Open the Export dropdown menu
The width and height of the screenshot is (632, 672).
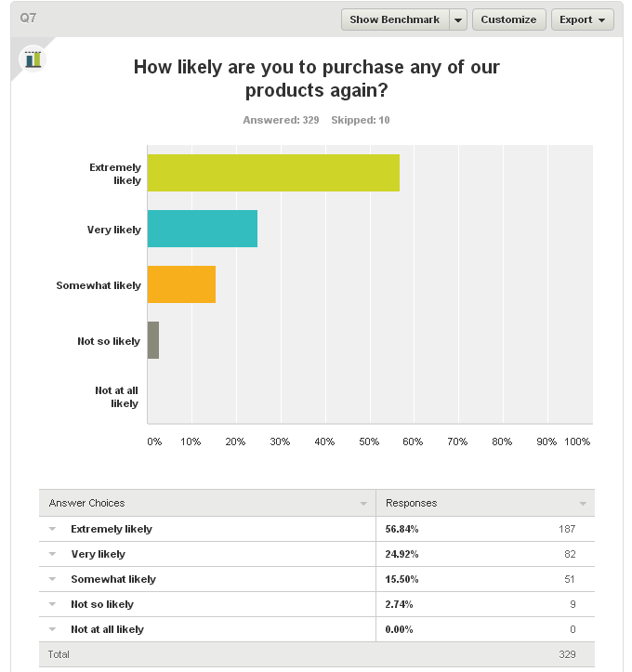pos(583,20)
